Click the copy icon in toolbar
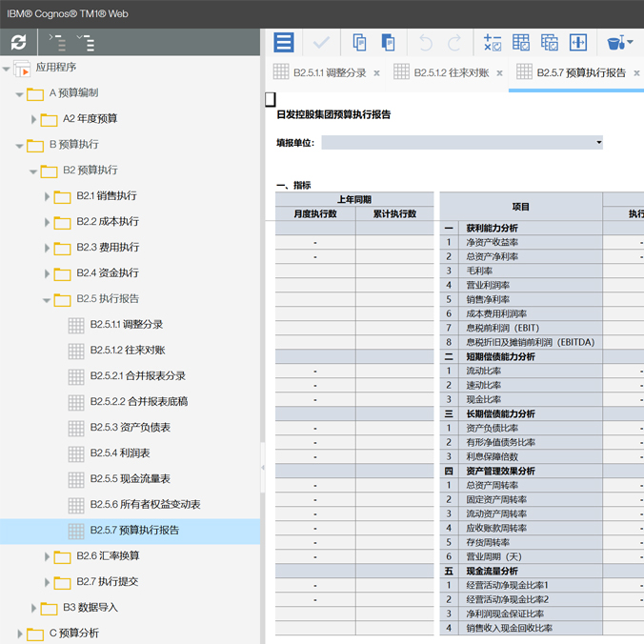The height and width of the screenshot is (644, 644). (x=359, y=42)
